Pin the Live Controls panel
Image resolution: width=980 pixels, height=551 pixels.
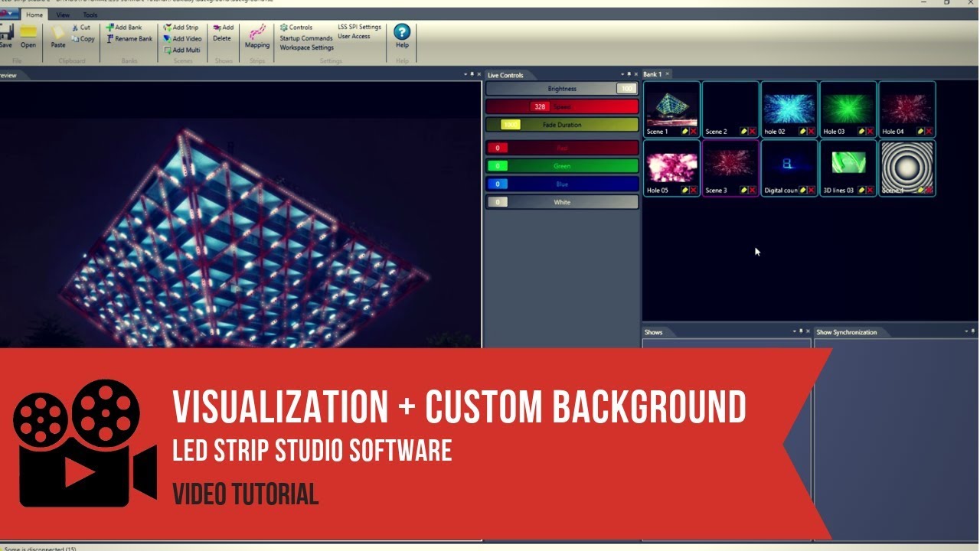click(629, 74)
